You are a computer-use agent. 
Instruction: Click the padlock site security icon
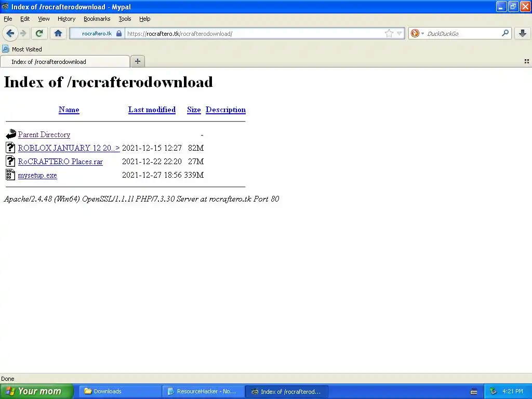pyautogui.click(x=119, y=34)
